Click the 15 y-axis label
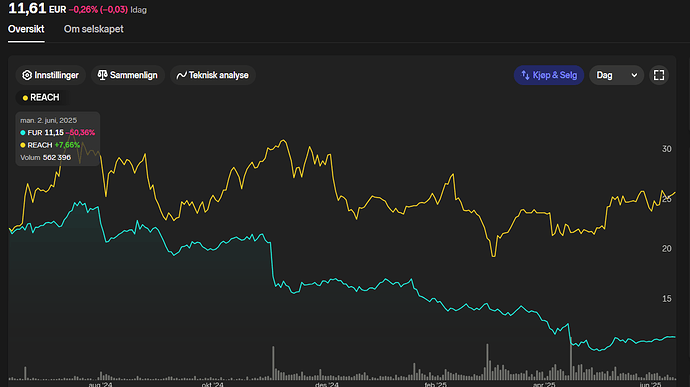The height and width of the screenshot is (387, 690). click(667, 299)
